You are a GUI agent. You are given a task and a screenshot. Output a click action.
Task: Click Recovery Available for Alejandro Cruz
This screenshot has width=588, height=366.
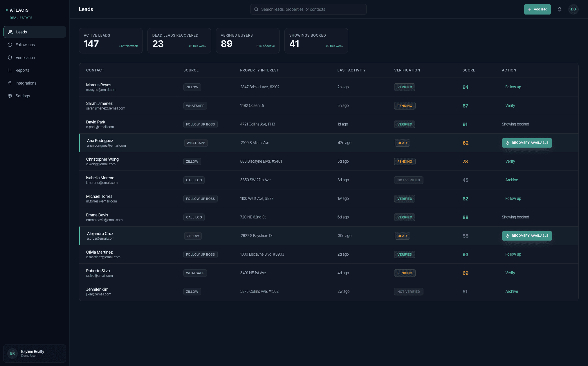[x=527, y=236]
